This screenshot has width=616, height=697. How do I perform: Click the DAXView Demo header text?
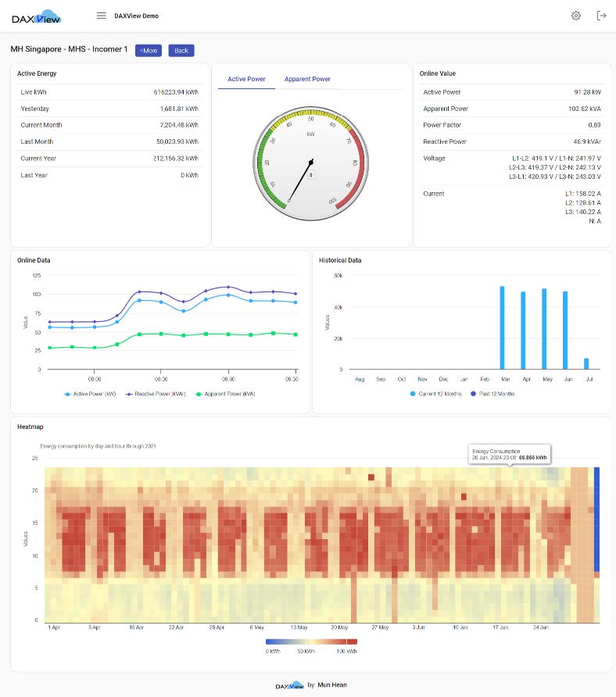[137, 16]
